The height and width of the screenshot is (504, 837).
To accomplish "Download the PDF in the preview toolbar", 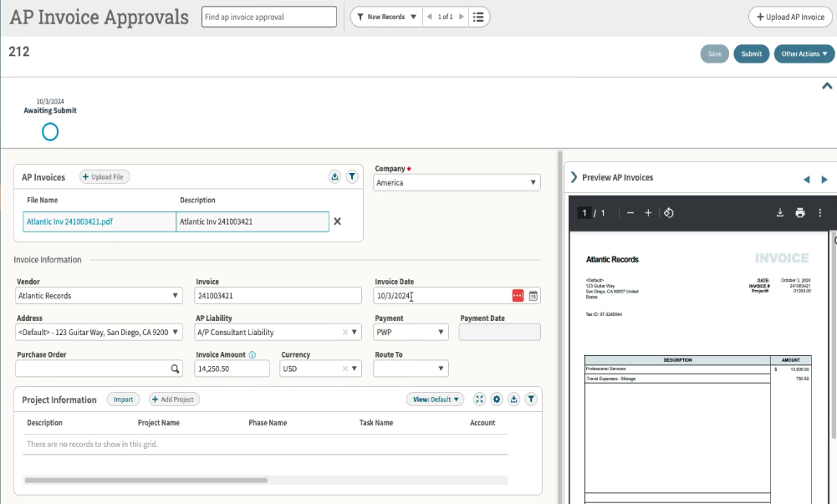I will (780, 213).
